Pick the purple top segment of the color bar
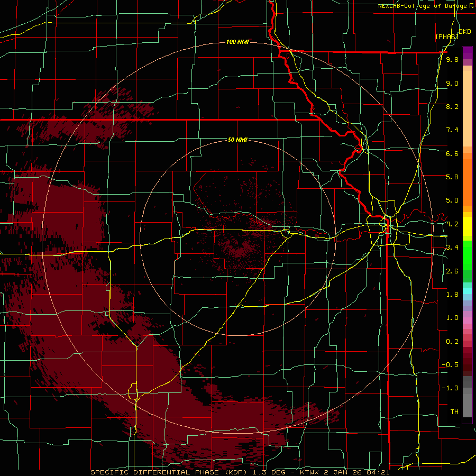Image resolution: width=476 pixels, height=476 pixels. pos(467,53)
